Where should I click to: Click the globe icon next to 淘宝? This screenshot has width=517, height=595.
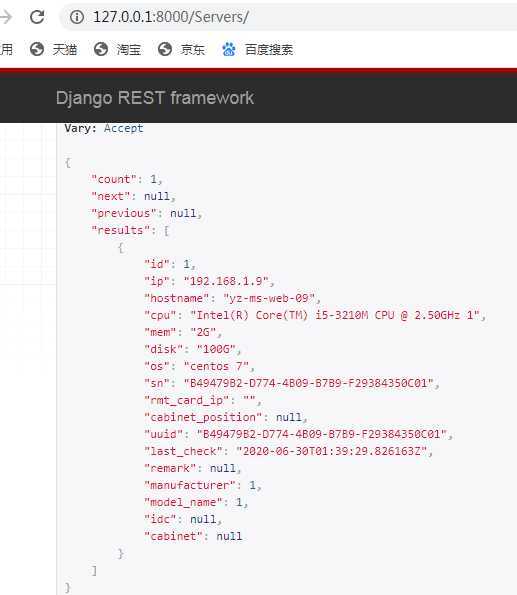pyautogui.click(x=101, y=49)
